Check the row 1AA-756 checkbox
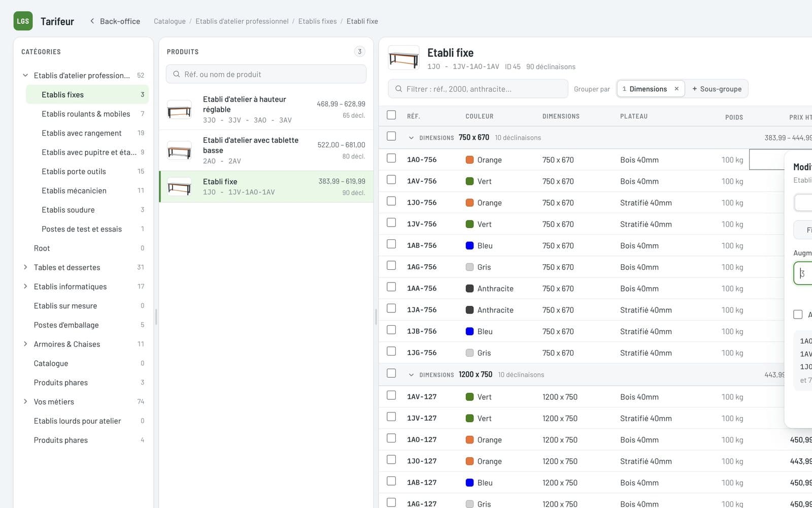The image size is (812, 508). (391, 287)
